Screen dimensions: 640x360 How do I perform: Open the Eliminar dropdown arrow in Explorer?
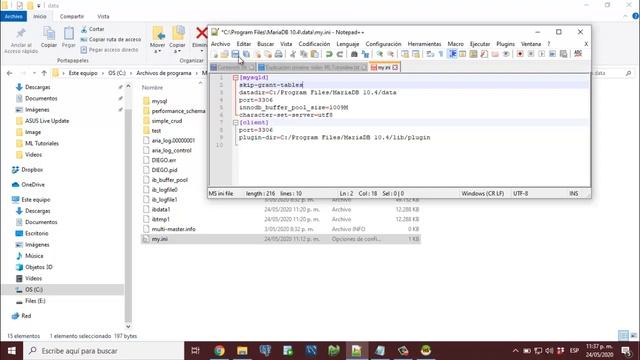click(202, 51)
